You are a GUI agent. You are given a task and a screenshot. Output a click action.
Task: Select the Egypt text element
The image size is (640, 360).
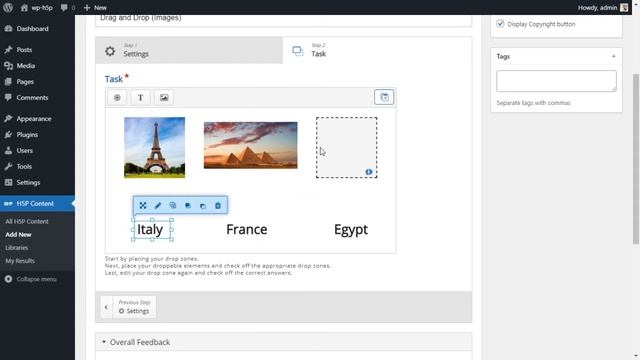(351, 229)
